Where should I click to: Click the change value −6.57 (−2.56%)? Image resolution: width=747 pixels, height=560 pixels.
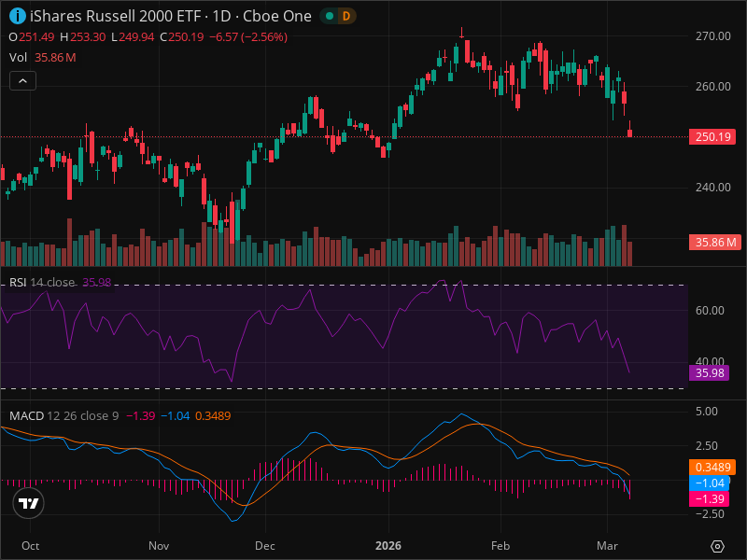248,37
